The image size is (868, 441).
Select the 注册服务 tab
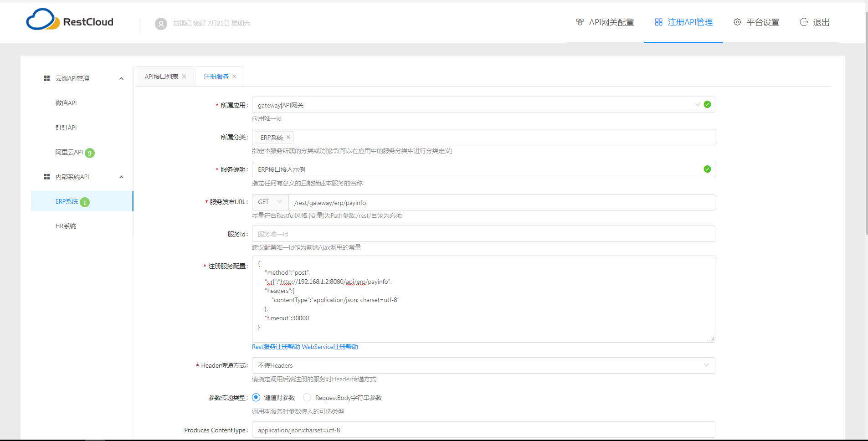point(216,76)
